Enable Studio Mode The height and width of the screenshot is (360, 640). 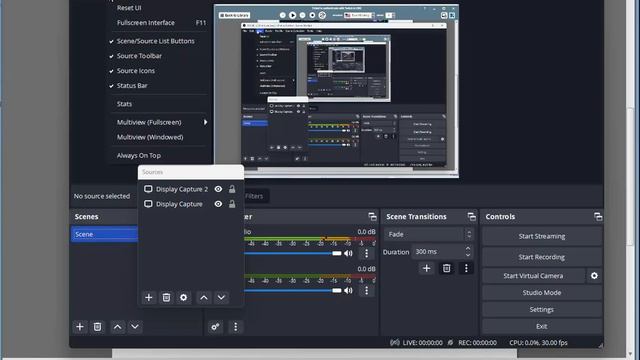pos(542,293)
